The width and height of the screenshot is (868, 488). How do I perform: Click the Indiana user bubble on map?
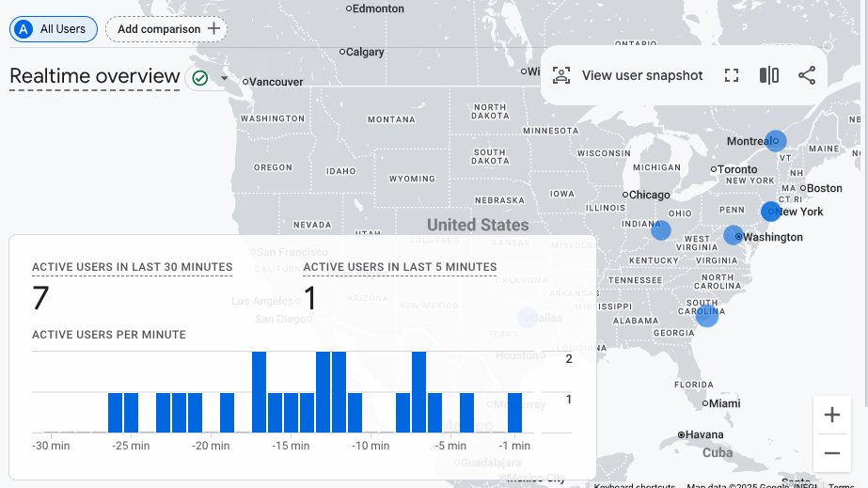660,229
